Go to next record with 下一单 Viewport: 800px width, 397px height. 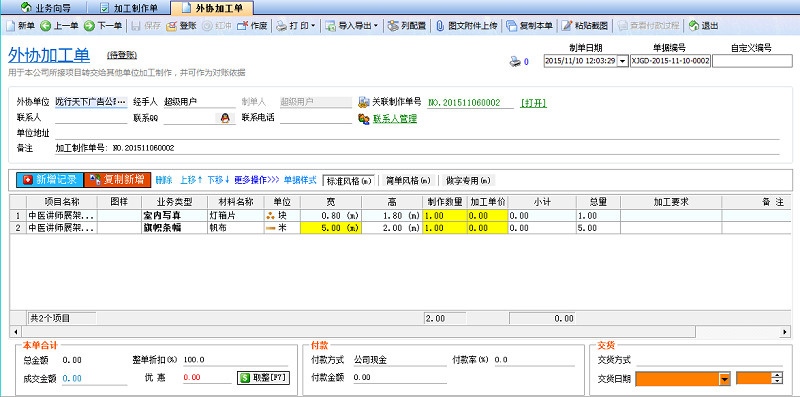click(x=103, y=26)
